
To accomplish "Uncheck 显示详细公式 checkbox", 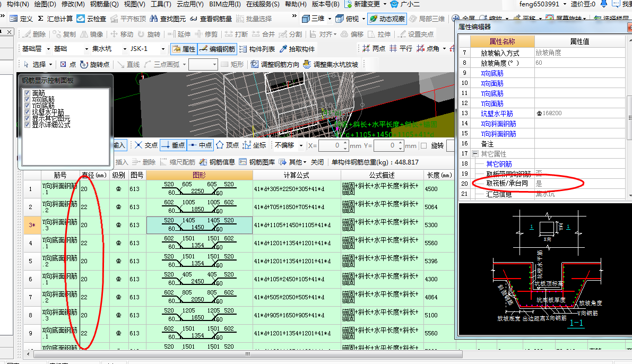I will click(27, 125).
